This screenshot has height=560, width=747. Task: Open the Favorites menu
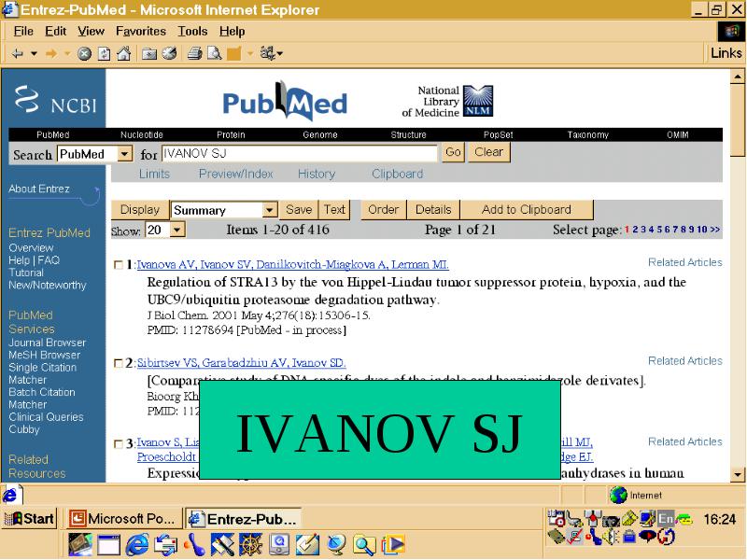(141, 32)
